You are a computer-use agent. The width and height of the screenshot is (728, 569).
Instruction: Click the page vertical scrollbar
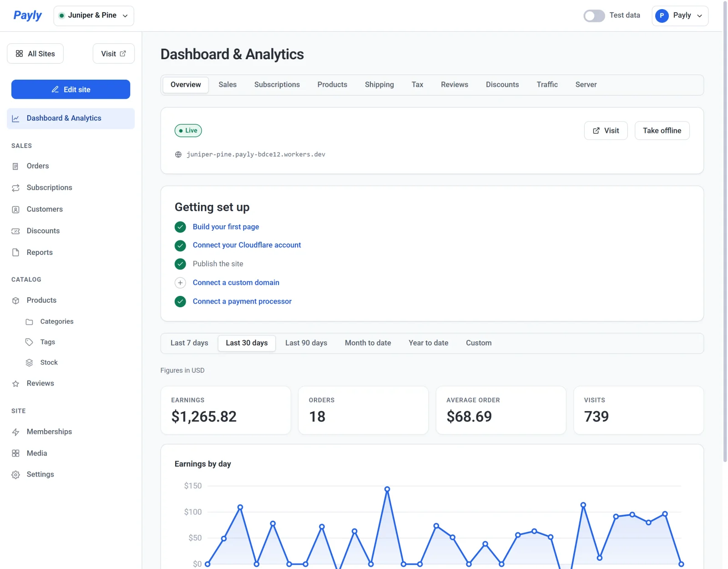(725, 231)
